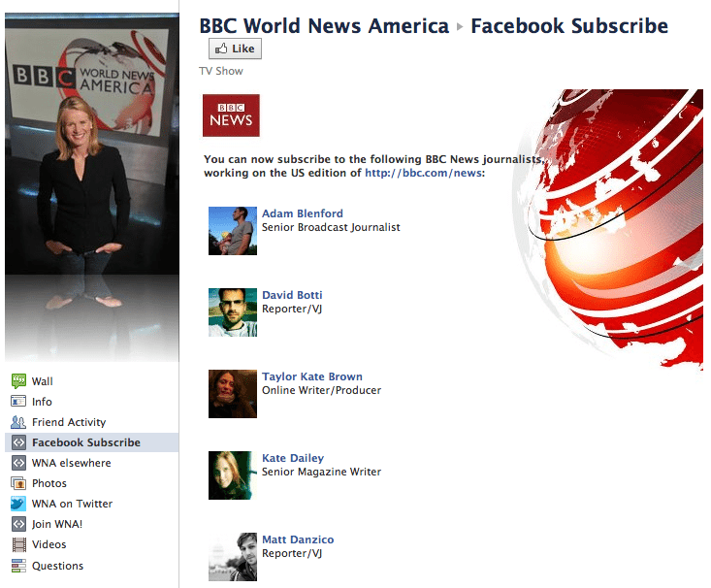Click 'Senior Broadcast Journalist' text
Image resolution: width=711 pixels, height=588 pixels.
331,227
